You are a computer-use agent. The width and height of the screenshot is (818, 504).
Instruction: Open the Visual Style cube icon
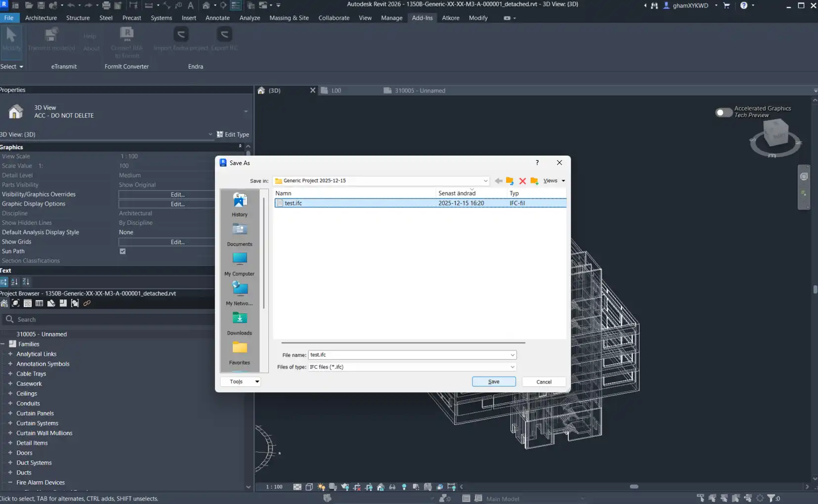(x=309, y=487)
